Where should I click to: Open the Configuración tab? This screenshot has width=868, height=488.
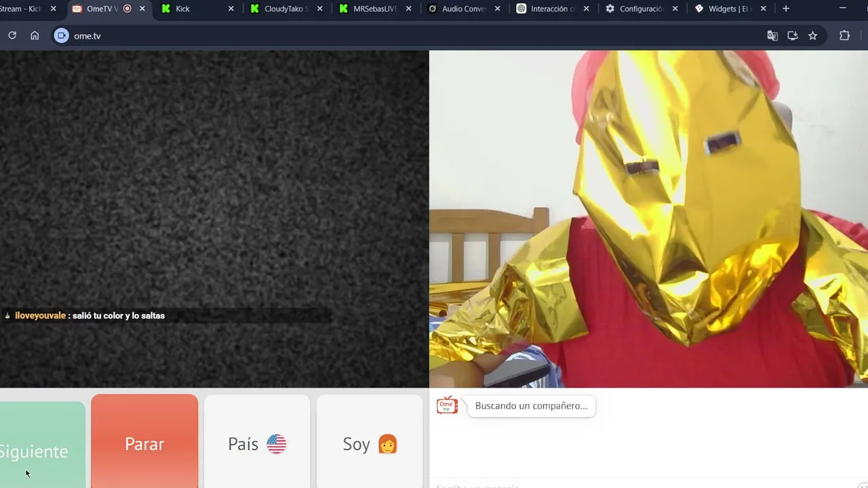[x=641, y=9]
